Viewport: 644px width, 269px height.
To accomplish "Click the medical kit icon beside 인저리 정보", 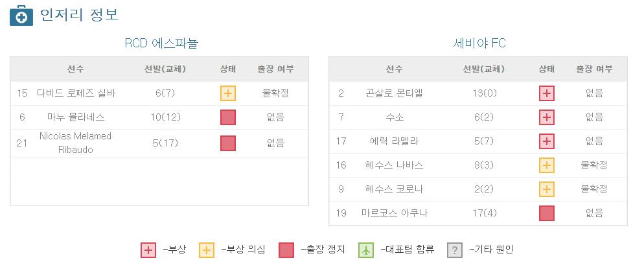I will pos(21,15).
